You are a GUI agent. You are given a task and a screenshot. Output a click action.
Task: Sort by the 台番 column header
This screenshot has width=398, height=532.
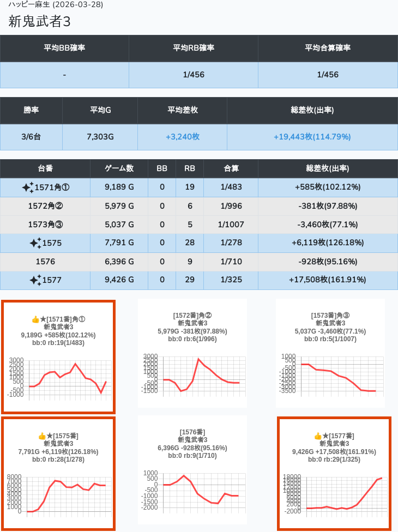[x=45, y=168]
